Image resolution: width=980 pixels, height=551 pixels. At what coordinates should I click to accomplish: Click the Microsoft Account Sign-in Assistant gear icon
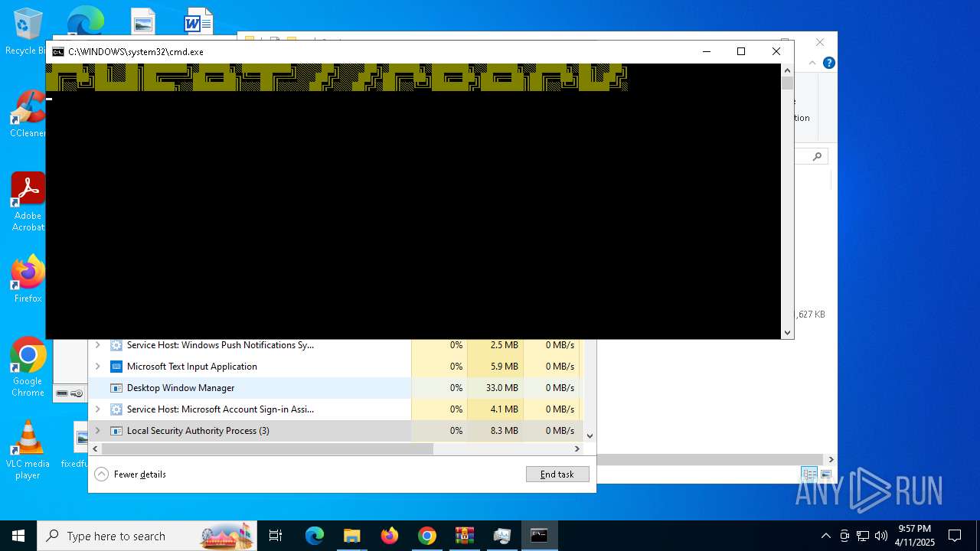click(116, 409)
